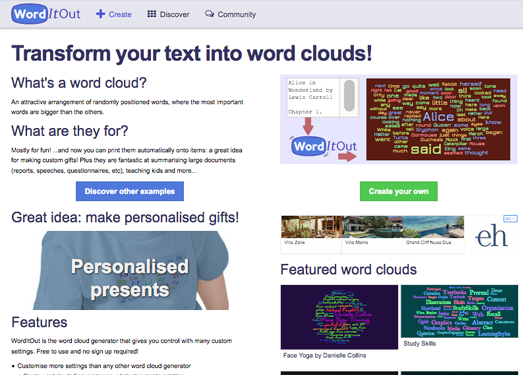523x375 pixels.
Task: Click the eh advertiser logo
Action: [491, 236]
